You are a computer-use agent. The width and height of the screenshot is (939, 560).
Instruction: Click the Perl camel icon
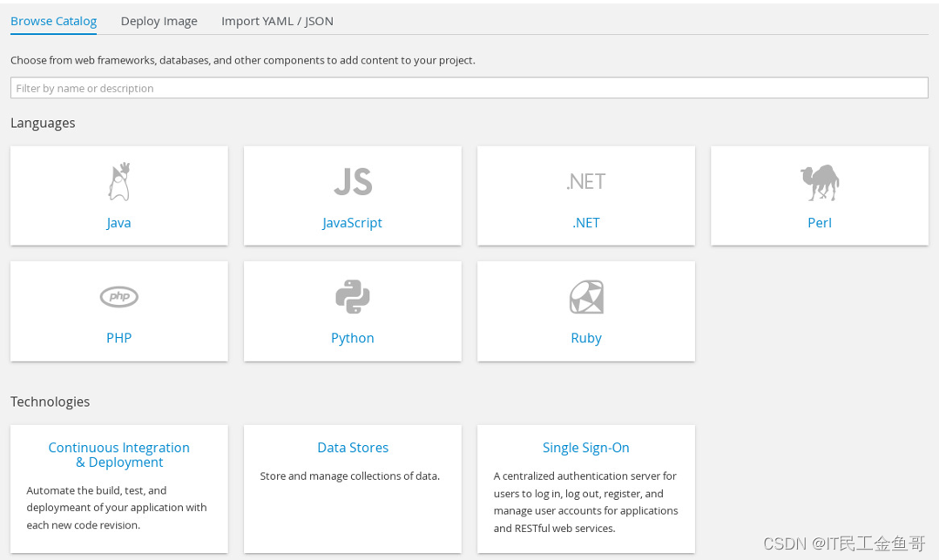click(x=819, y=182)
